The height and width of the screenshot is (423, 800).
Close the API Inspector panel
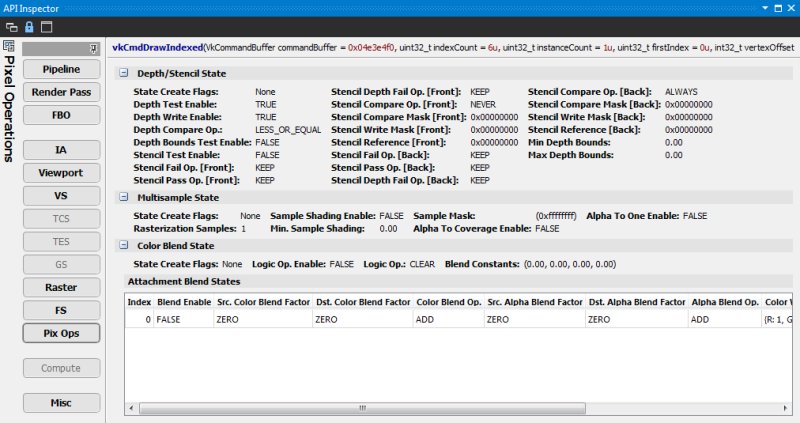click(x=791, y=7)
